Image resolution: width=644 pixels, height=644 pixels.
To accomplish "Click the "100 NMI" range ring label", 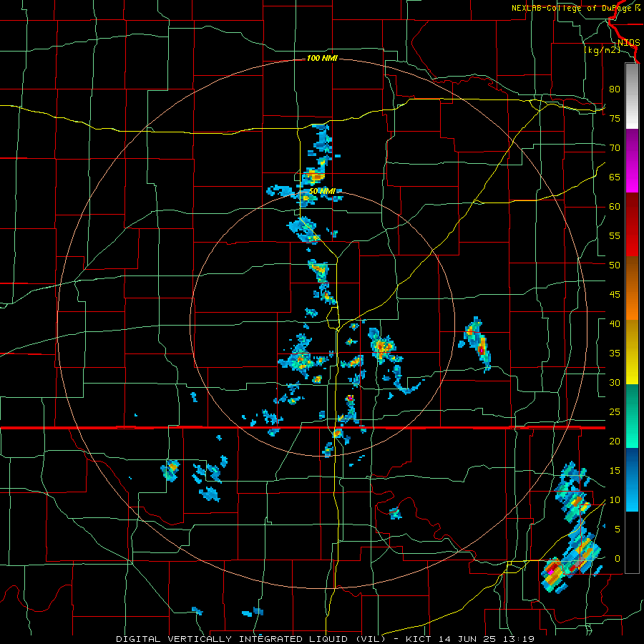I will point(322,59).
